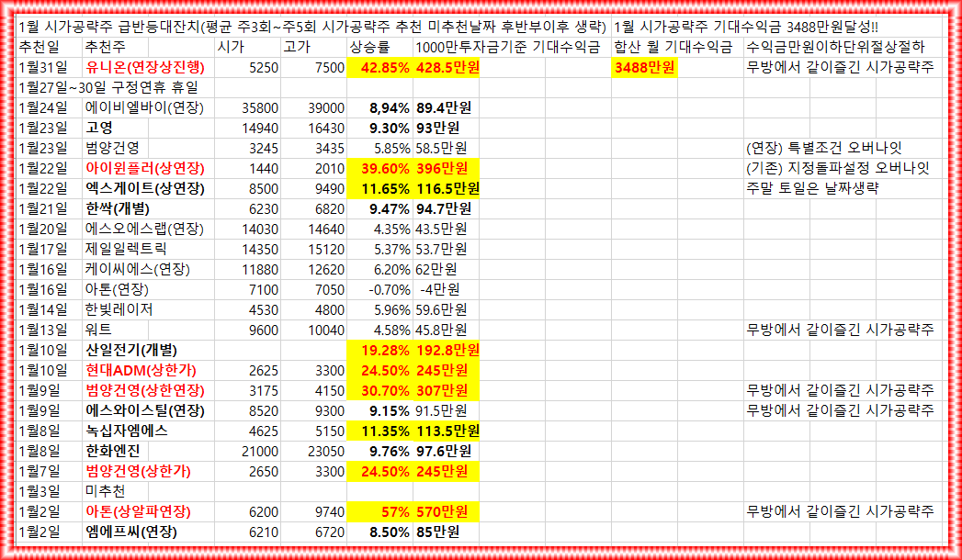Image resolution: width=962 pixels, height=560 pixels.
Task: Click the '아이윈플러(상연장)' stock cell
Action: 145,169
